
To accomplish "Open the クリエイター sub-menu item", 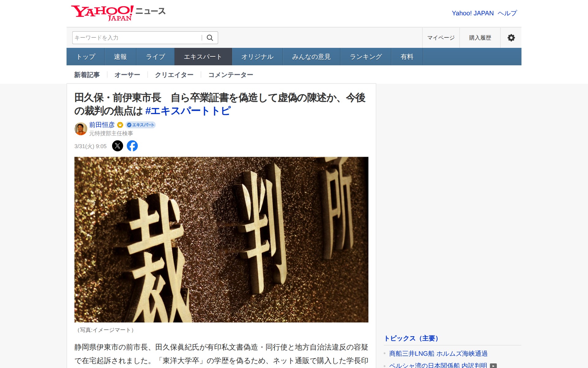I will pos(174,75).
